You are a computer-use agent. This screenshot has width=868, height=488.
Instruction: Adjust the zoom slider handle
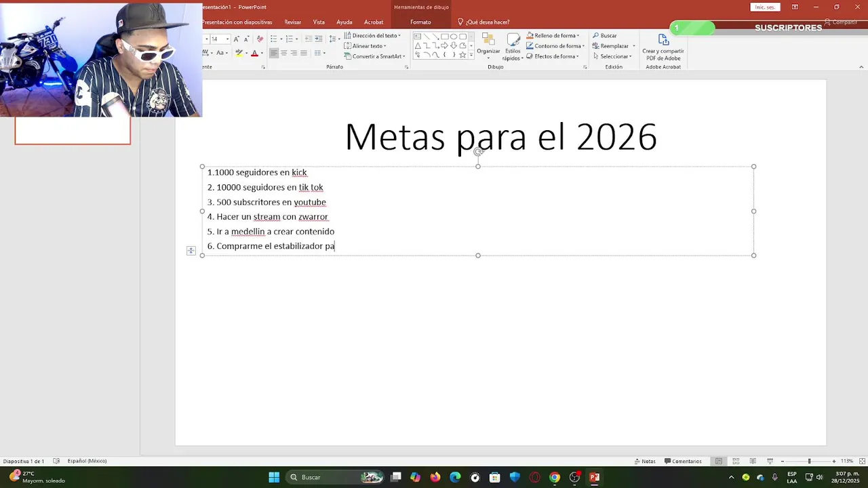click(809, 461)
